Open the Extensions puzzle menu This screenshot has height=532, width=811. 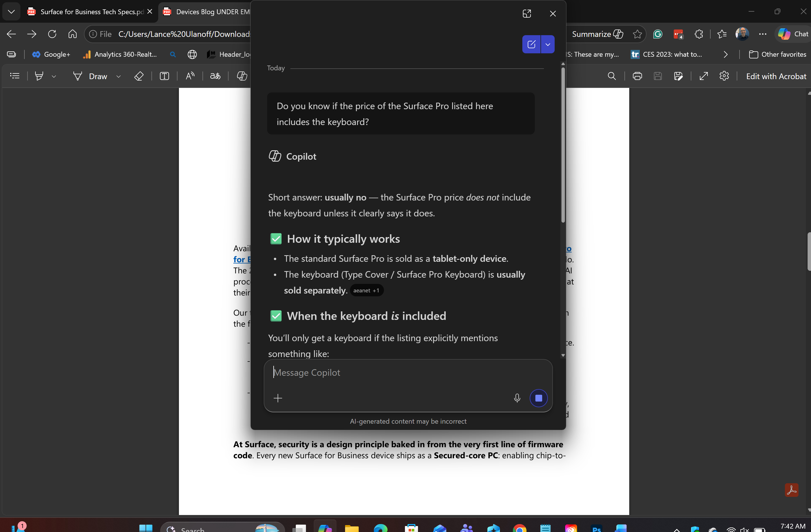(x=698, y=34)
